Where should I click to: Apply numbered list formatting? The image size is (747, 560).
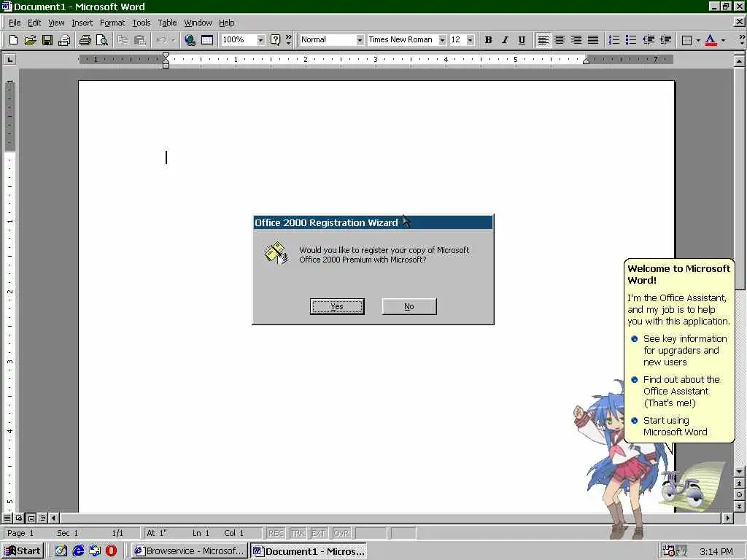click(x=614, y=40)
